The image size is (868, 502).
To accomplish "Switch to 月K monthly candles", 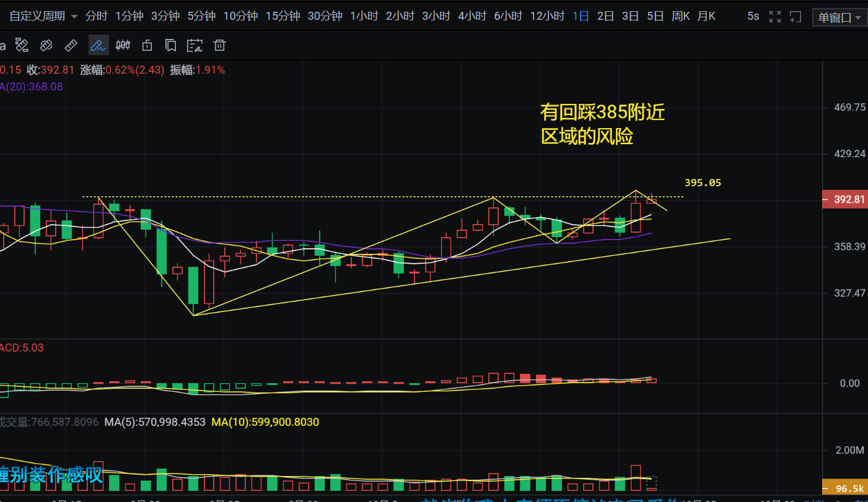I will 706,17.
